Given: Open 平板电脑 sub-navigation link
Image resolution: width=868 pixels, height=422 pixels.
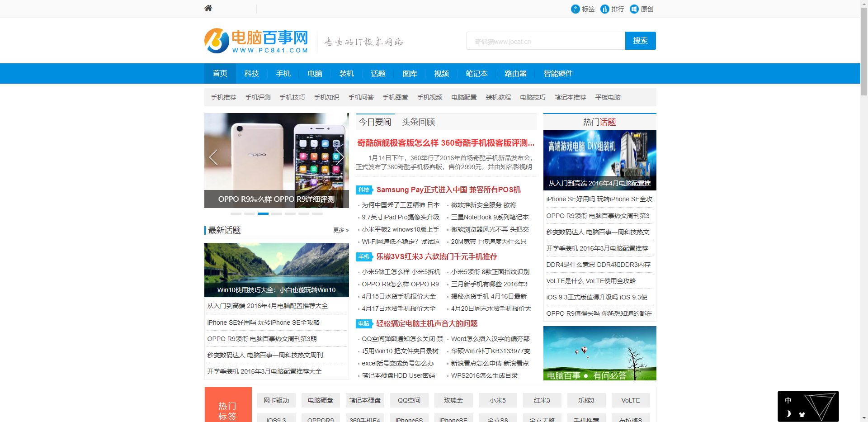Looking at the screenshot, I should (608, 97).
